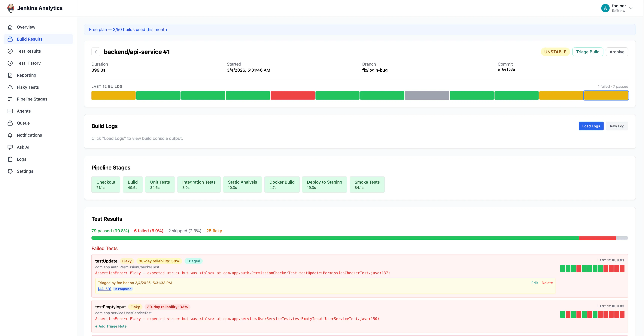Click the '30-day reliability: 33%' badge
Image resolution: width=644 pixels, height=336 pixels.
click(167, 307)
